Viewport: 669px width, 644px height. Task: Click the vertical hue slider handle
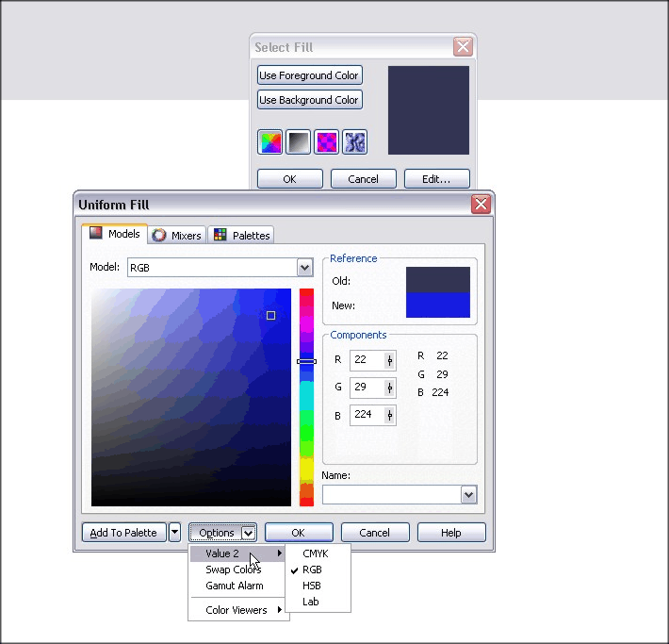click(x=306, y=361)
